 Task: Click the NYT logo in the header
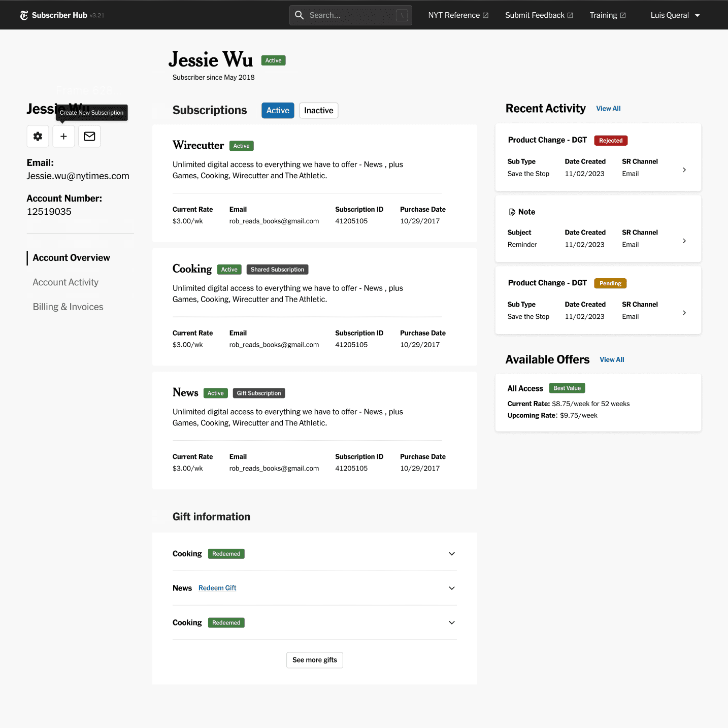coord(24,15)
